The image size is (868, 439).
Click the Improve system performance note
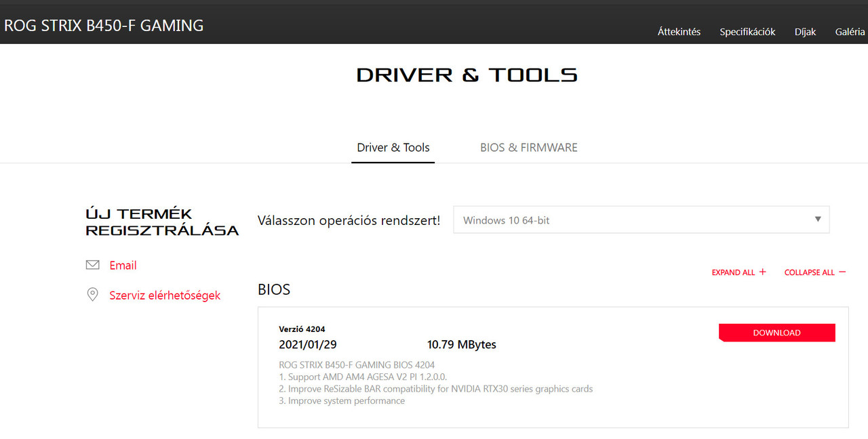point(342,401)
